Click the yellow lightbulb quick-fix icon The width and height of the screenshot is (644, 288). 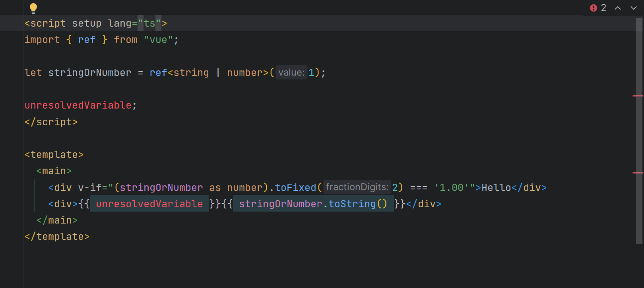point(33,8)
